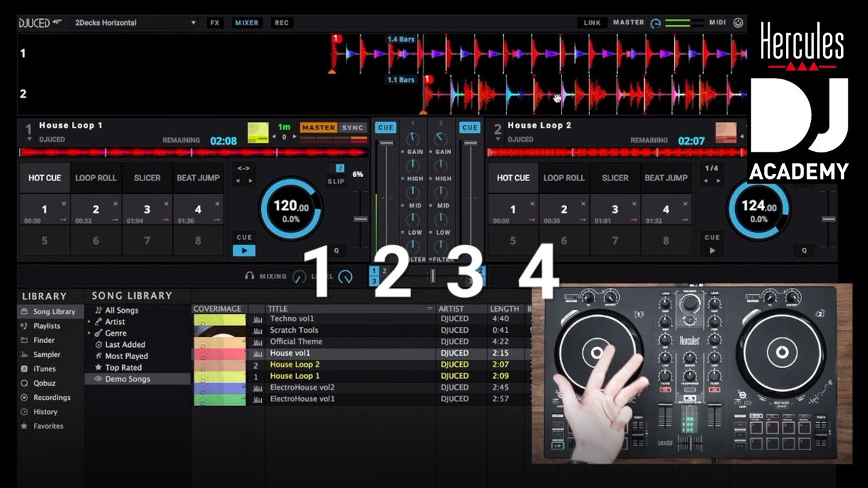Image resolution: width=868 pixels, height=488 pixels.
Task: Toggle deck 2 quantize Q button
Action: tap(804, 250)
